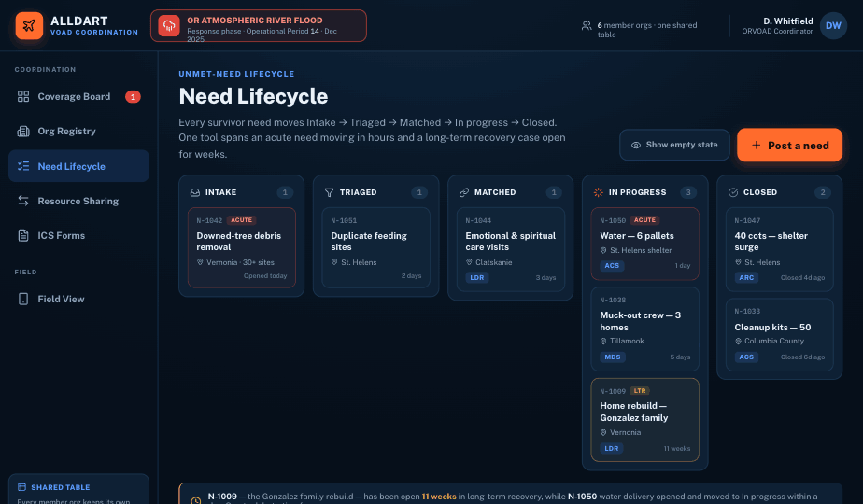This screenshot has width=863, height=504.
Task: Click the Field View phone icon
Action: tap(23, 299)
